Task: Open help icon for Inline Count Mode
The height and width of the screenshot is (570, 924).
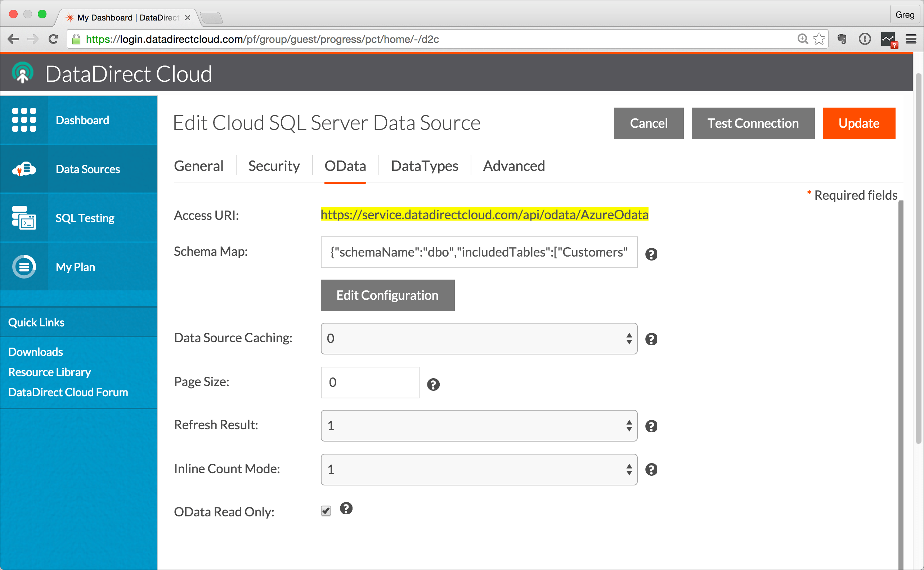Action: point(651,470)
